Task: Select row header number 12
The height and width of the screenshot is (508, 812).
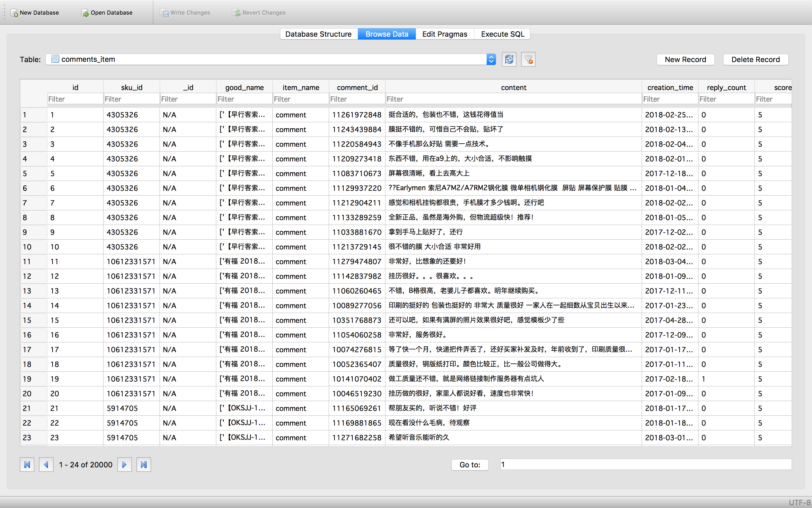Action: click(x=34, y=276)
